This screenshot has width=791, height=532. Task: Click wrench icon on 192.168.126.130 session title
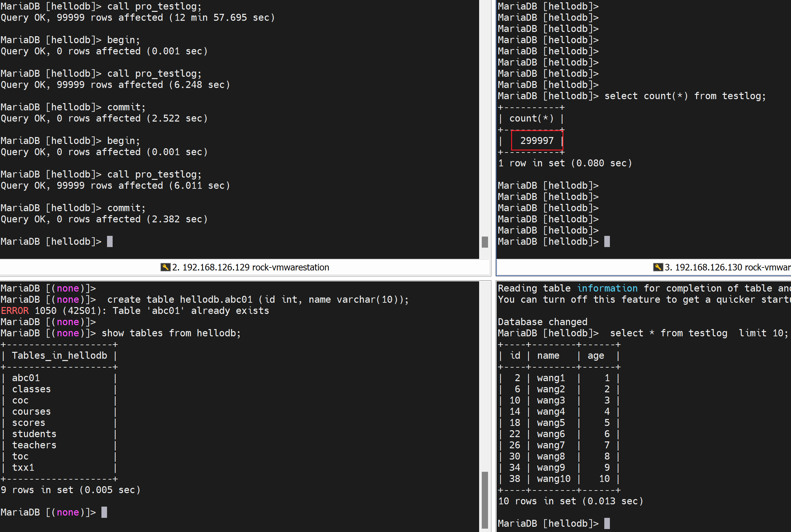pyautogui.click(x=658, y=267)
